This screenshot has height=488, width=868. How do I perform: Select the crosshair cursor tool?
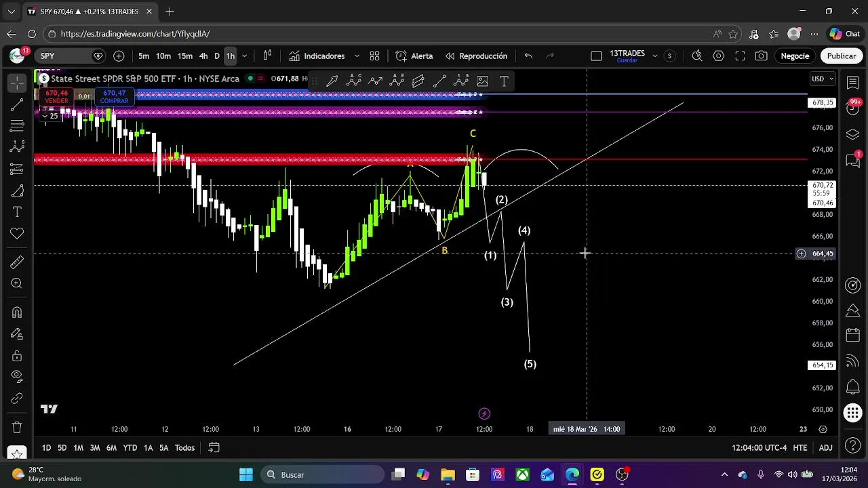17,83
